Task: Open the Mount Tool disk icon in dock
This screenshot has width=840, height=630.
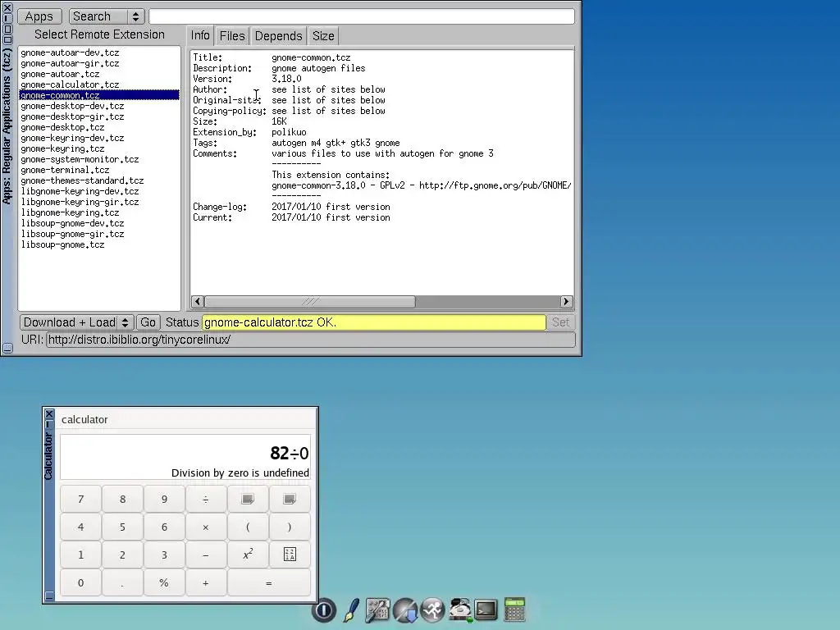Action: pyautogui.click(x=460, y=610)
